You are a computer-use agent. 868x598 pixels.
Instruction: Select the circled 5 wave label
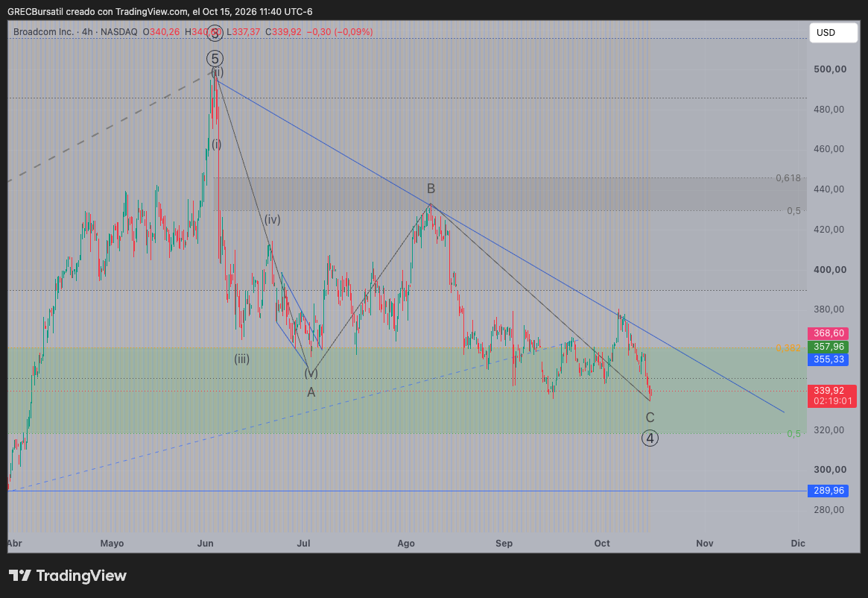pos(215,58)
